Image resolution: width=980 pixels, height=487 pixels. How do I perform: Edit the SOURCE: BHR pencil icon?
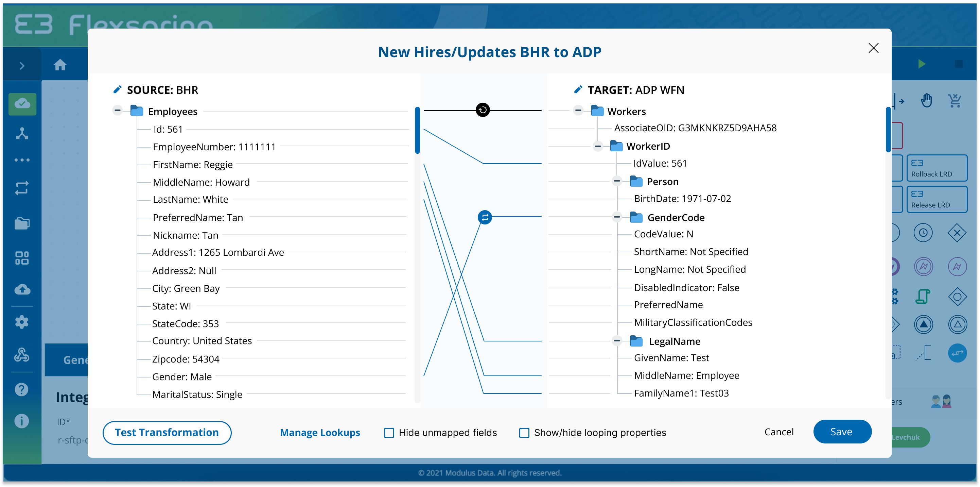coord(118,89)
